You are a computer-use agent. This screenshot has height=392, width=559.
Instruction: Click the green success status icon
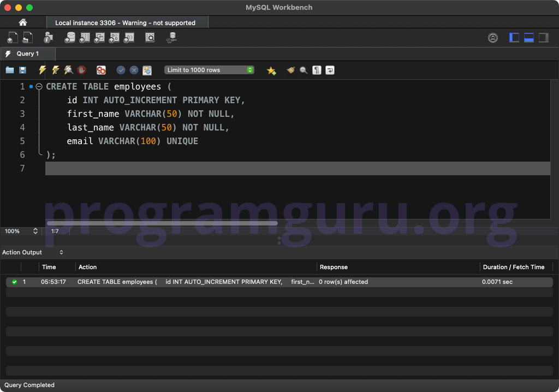click(14, 282)
